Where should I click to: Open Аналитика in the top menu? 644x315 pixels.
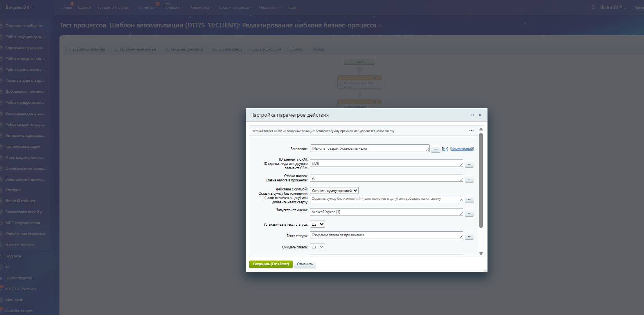pos(201,7)
